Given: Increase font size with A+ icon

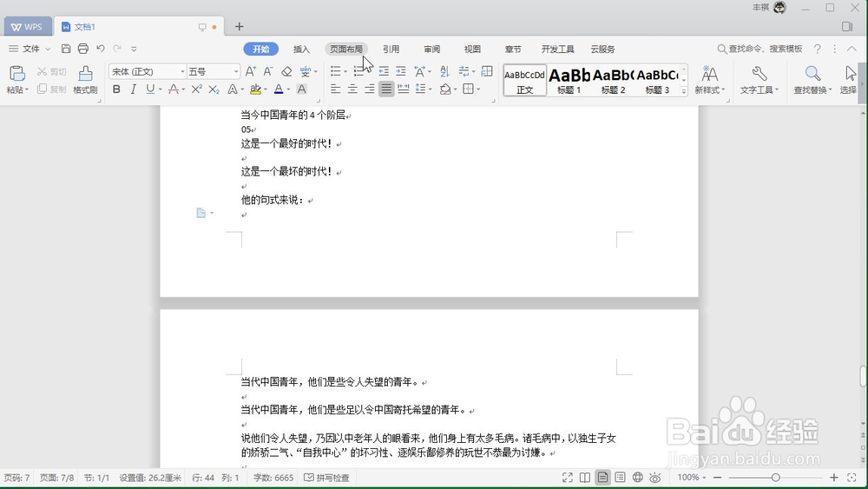Looking at the screenshot, I should 250,71.
